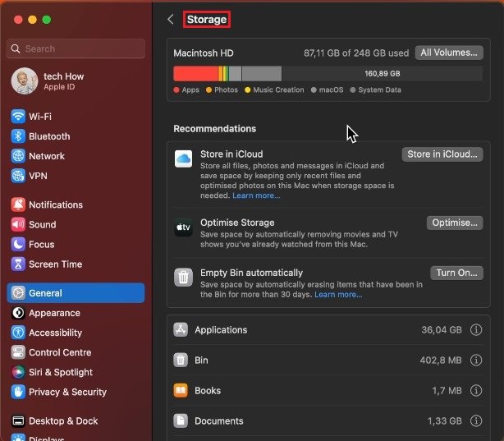This screenshot has height=441, width=504.
Task: Click the free 160,89 GB storage bar area
Action: pos(383,74)
